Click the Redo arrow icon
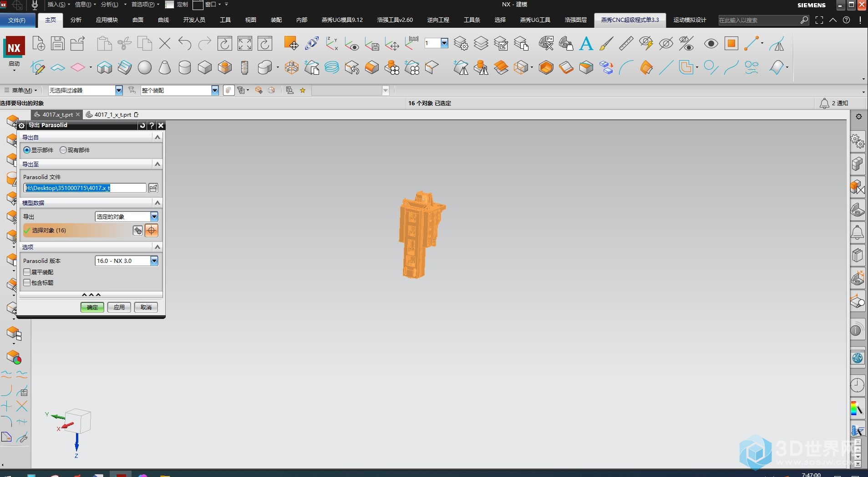Viewport: 868px width, 477px height. [x=205, y=44]
